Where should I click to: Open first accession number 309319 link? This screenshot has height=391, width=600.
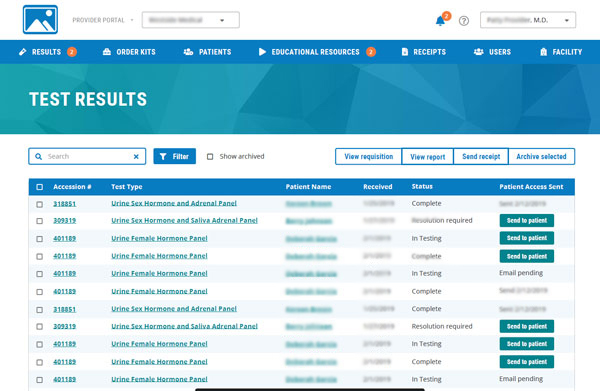pos(64,220)
